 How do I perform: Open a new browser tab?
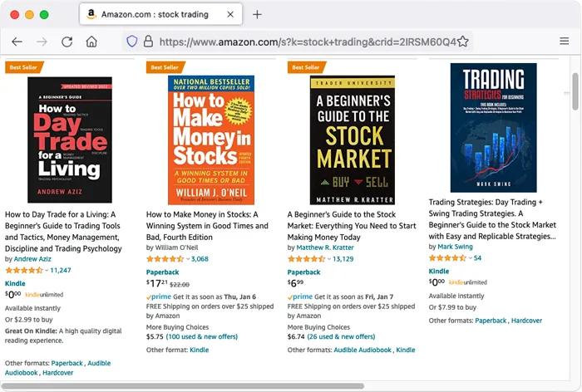pos(257,14)
